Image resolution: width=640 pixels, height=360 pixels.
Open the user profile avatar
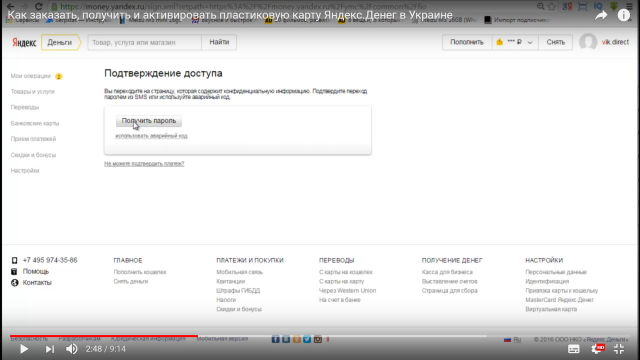tap(588, 42)
